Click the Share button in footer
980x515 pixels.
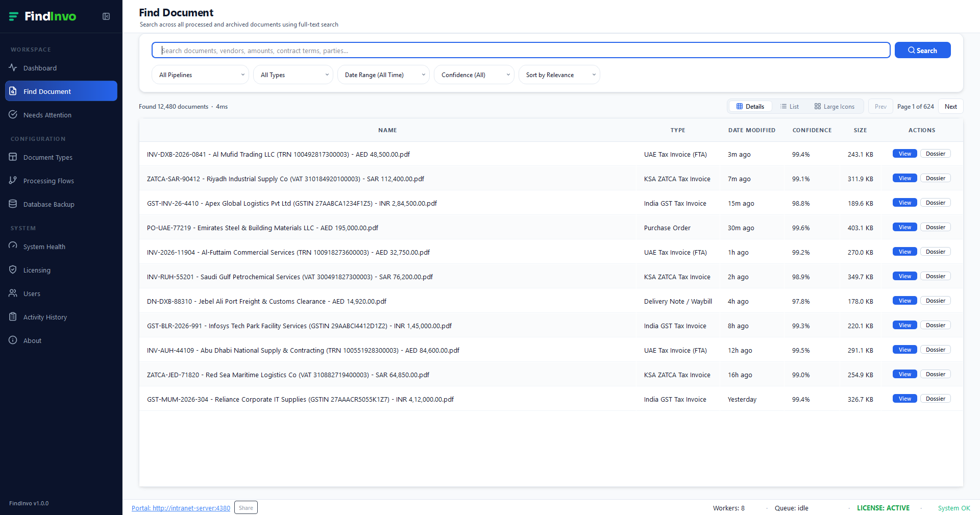[246, 507]
